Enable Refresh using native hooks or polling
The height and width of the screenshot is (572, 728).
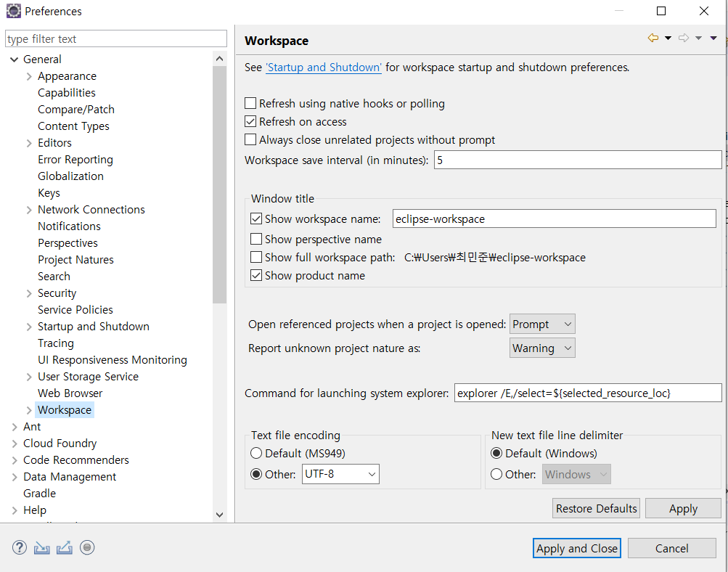[250, 103]
